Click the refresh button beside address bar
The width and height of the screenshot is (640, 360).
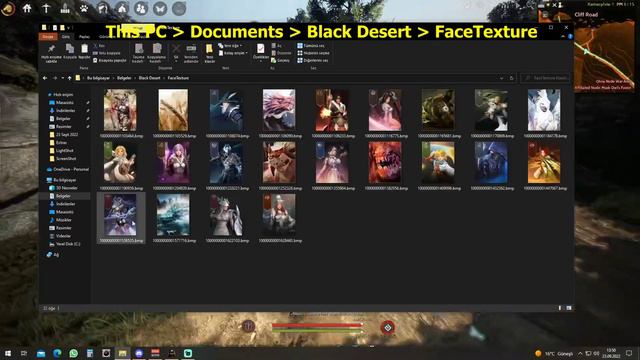[x=511, y=78]
